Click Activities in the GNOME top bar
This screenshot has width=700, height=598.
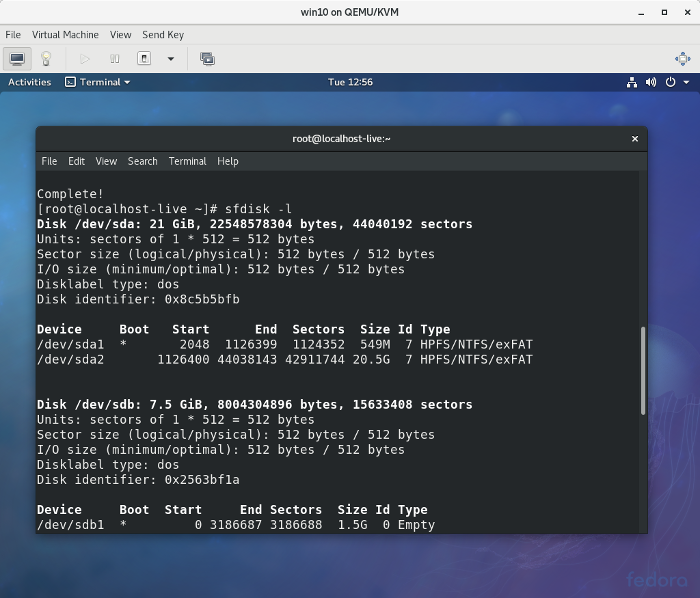coord(30,82)
